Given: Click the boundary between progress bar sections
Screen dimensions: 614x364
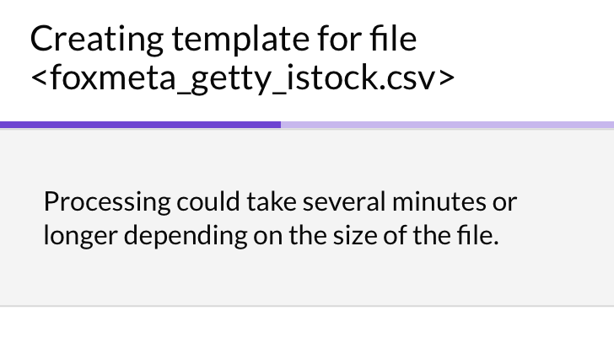Looking at the screenshot, I should [281, 125].
